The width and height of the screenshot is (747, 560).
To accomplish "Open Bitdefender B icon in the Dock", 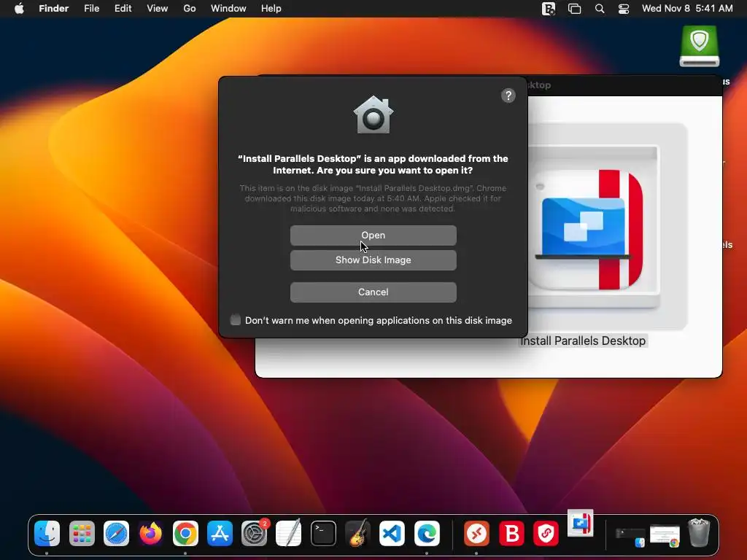I will pos(511,533).
